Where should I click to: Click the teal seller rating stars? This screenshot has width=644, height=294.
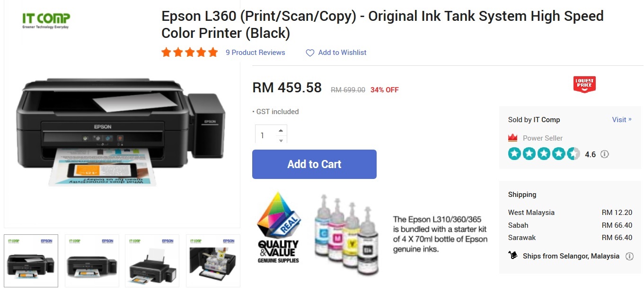(x=544, y=154)
